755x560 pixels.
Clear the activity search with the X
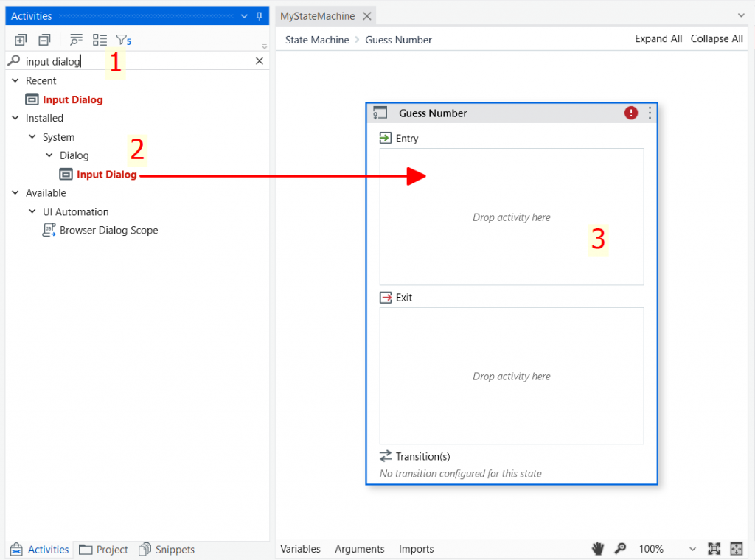click(259, 61)
